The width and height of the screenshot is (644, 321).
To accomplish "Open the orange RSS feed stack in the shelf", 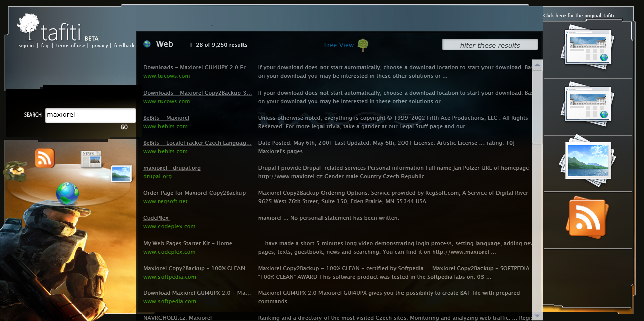I will pos(587,217).
